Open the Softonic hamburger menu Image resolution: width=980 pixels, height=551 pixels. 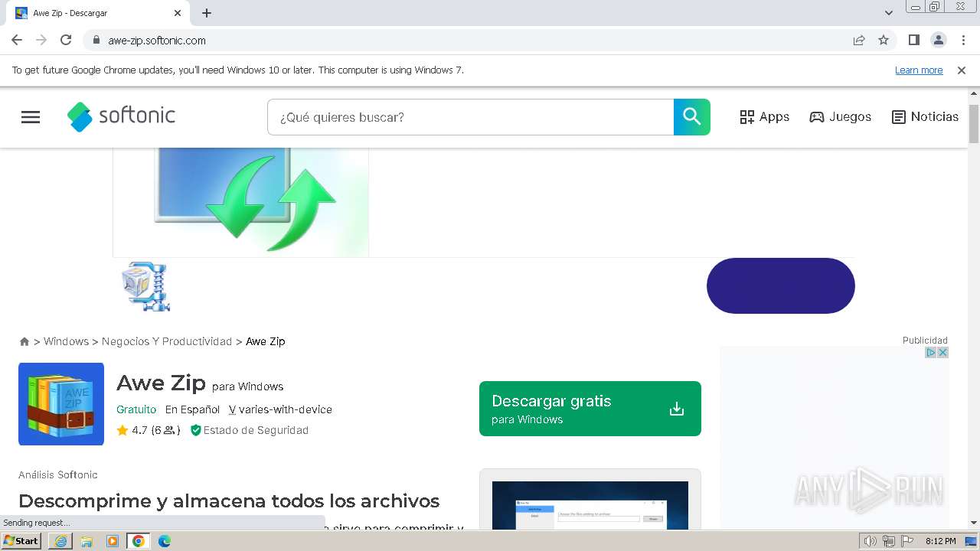pos(31,117)
